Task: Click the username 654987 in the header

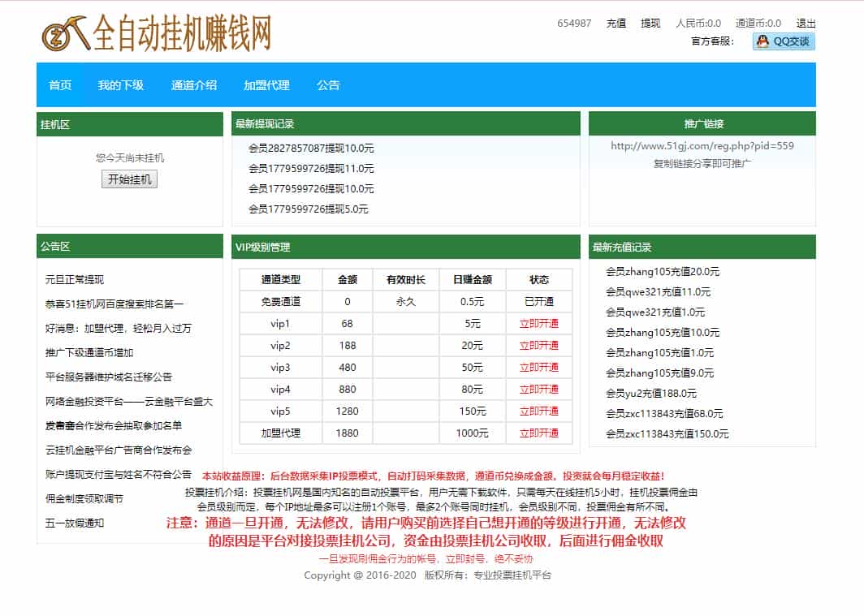Action: pyautogui.click(x=574, y=23)
